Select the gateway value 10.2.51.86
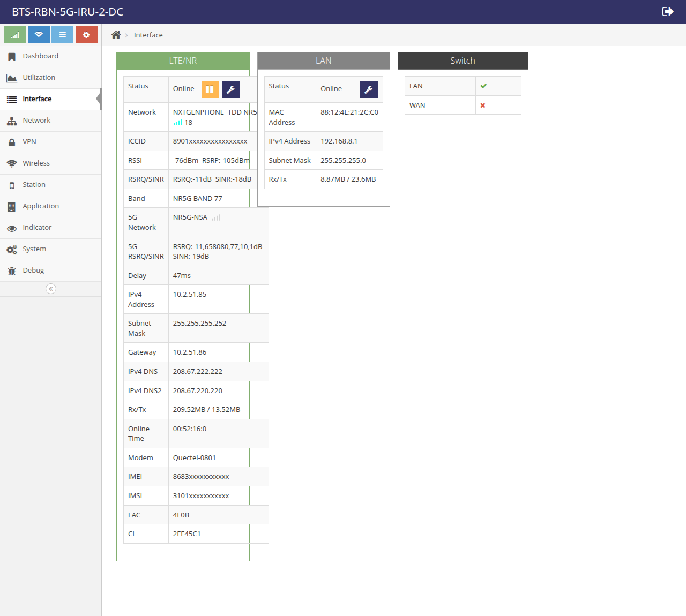The width and height of the screenshot is (686, 616). coord(190,352)
